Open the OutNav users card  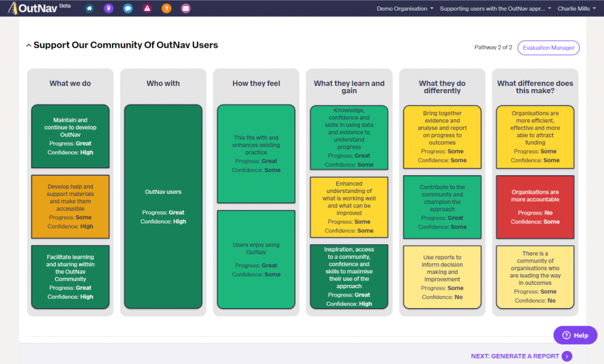(x=163, y=206)
